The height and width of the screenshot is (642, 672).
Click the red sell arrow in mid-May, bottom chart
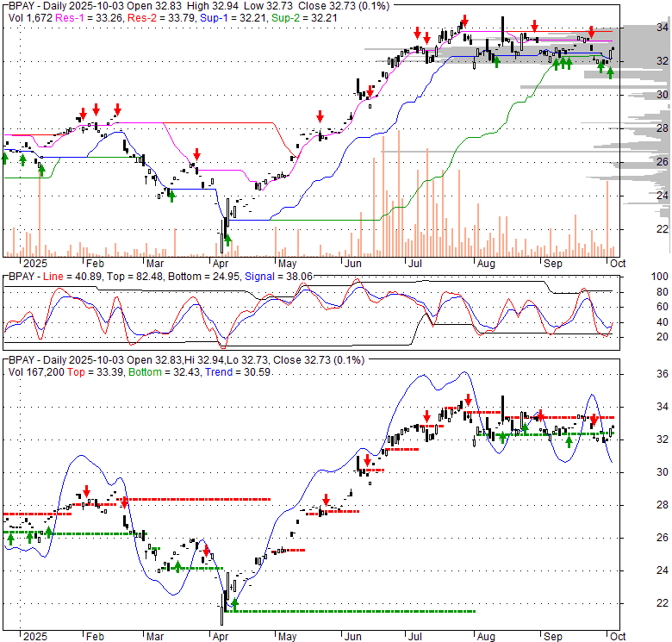tap(327, 500)
